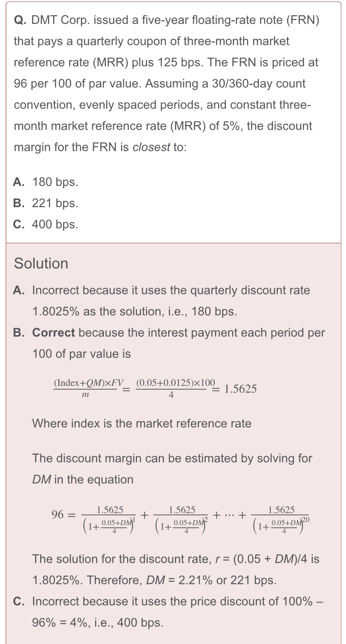Click the bold A. label in the solution
346x644 pixels.
click(19, 290)
